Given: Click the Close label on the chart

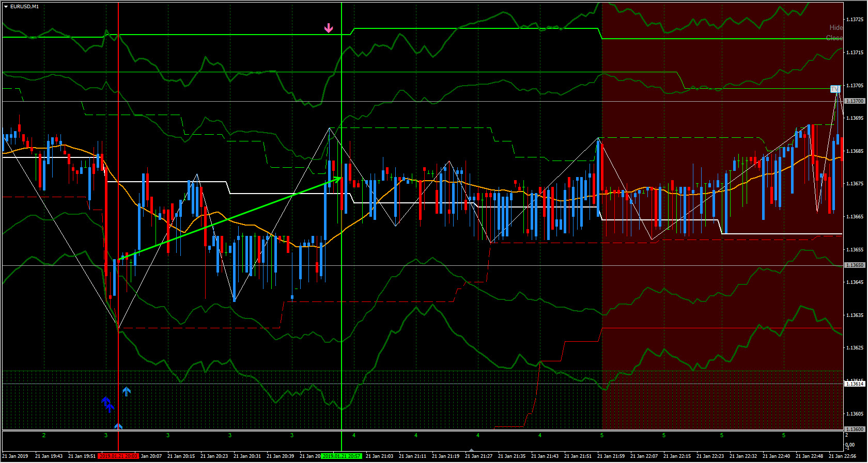Looking at the screenshot, I should 834,38.
